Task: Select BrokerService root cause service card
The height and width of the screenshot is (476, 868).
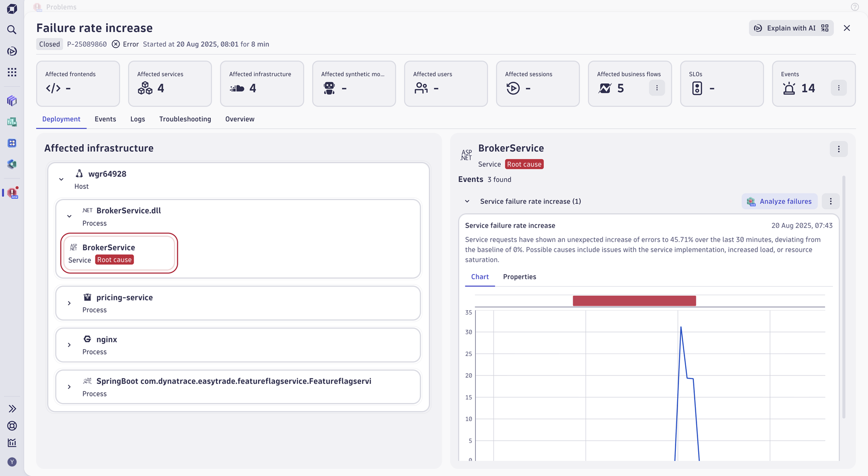Action: point(119,253)
